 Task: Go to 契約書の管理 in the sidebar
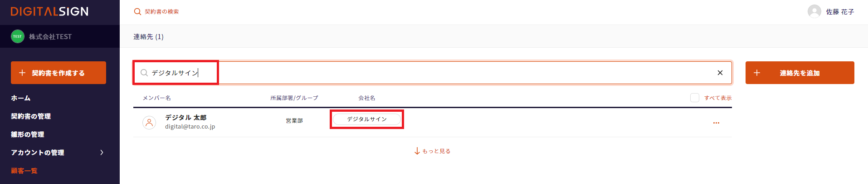click(31, 116)
